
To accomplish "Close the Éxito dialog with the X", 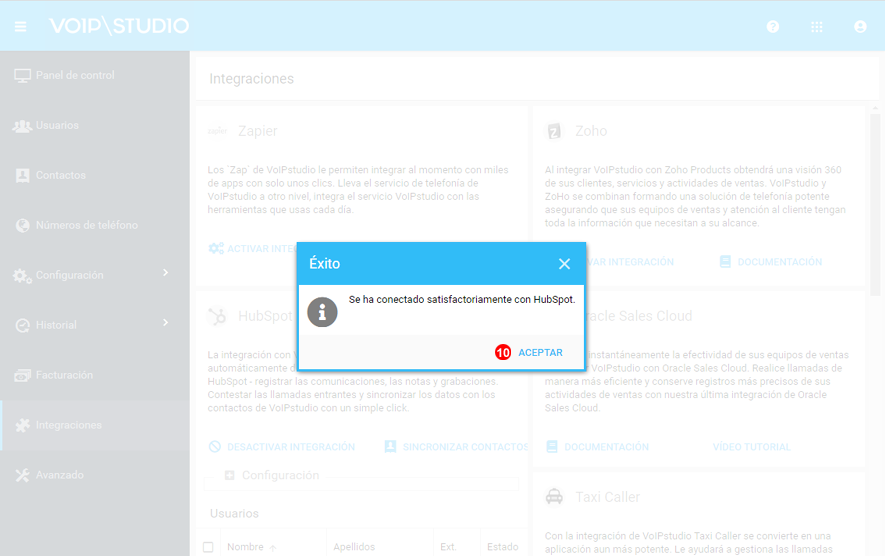I will (564, 264).
